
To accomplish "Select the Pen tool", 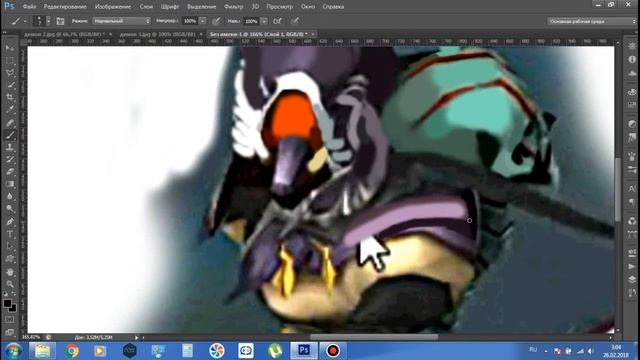I will pos(10,222).
